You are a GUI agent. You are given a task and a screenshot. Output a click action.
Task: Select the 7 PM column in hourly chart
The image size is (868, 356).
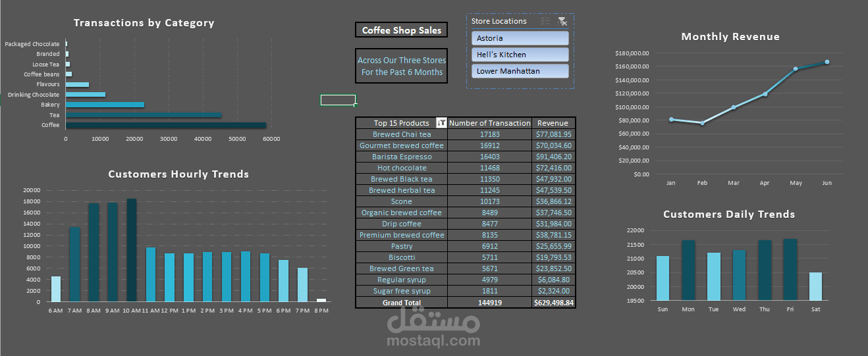pyautogui.click(x=302, y=284)
